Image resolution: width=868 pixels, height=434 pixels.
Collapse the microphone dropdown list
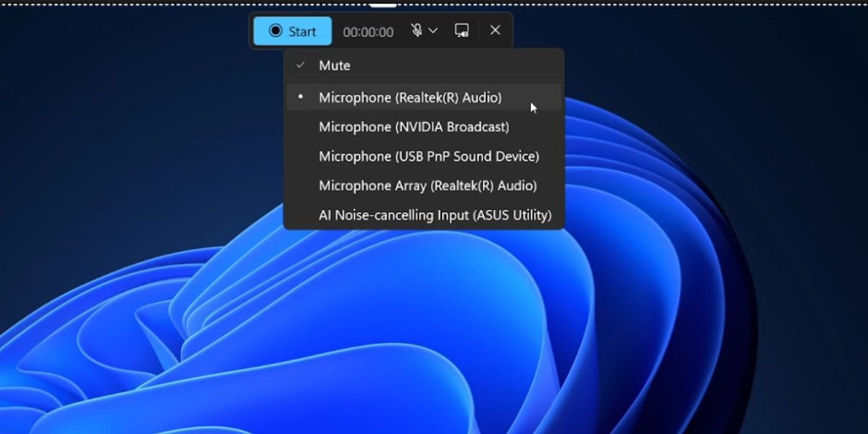point(432,30)
